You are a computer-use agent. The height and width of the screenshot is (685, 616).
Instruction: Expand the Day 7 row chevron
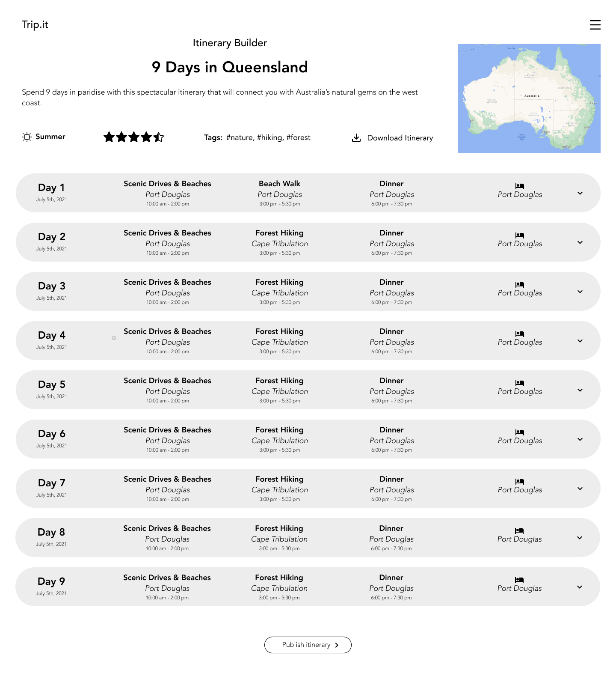580,488
